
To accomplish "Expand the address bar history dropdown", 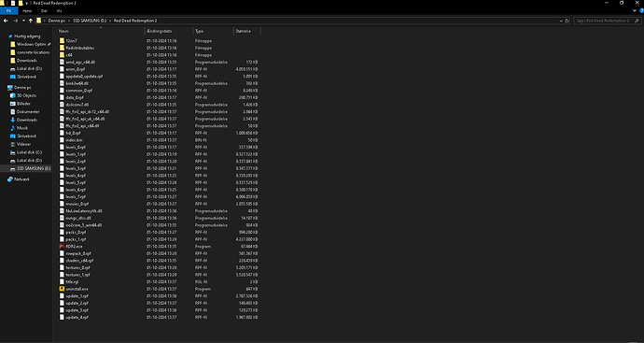I will (561, 21).
